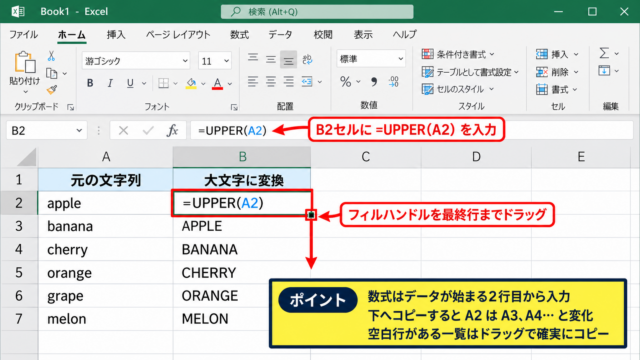Toggle Underline formatting
The height and width of the screenshot is (360, 640).
tap(130, 83)
